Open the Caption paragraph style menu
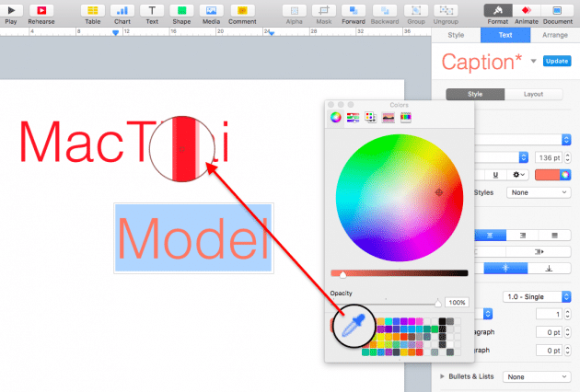This screenshot has width=580, height=392. (x=533, y=61)
